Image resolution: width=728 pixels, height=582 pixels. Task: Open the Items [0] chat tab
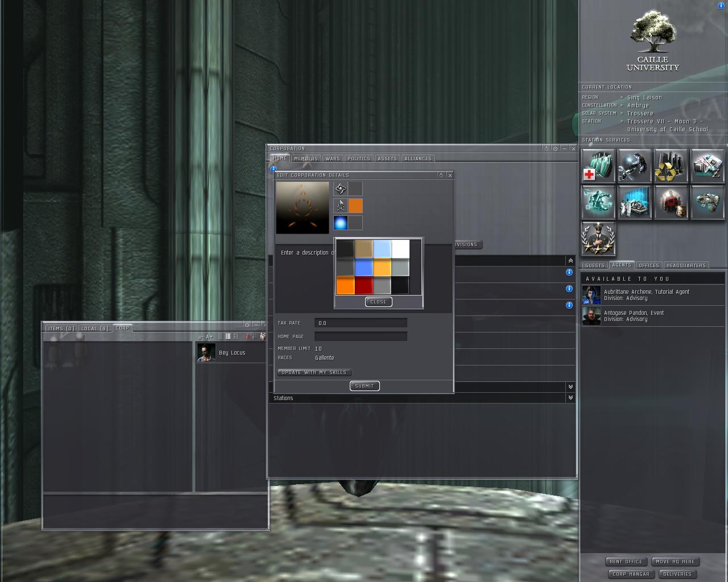click(61, 329)
